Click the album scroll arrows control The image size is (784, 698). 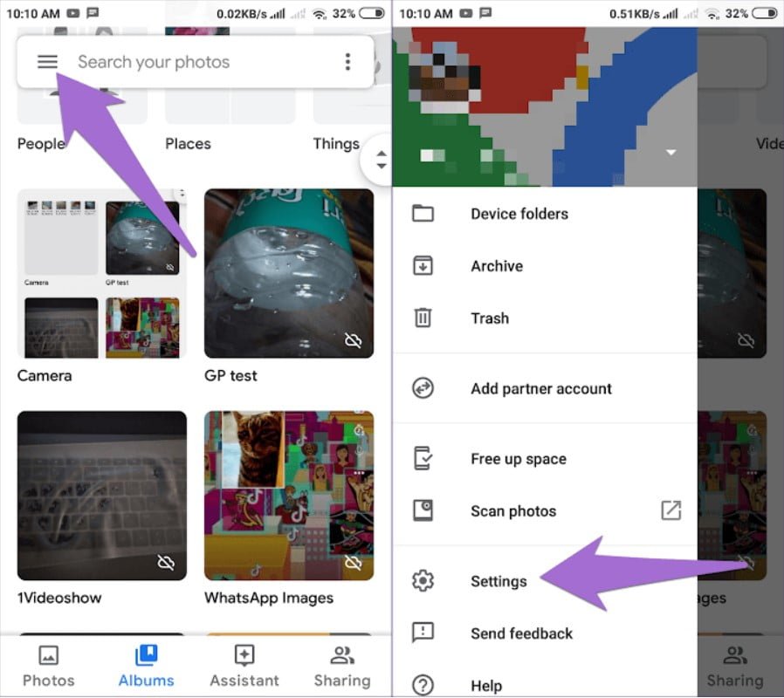381,160
